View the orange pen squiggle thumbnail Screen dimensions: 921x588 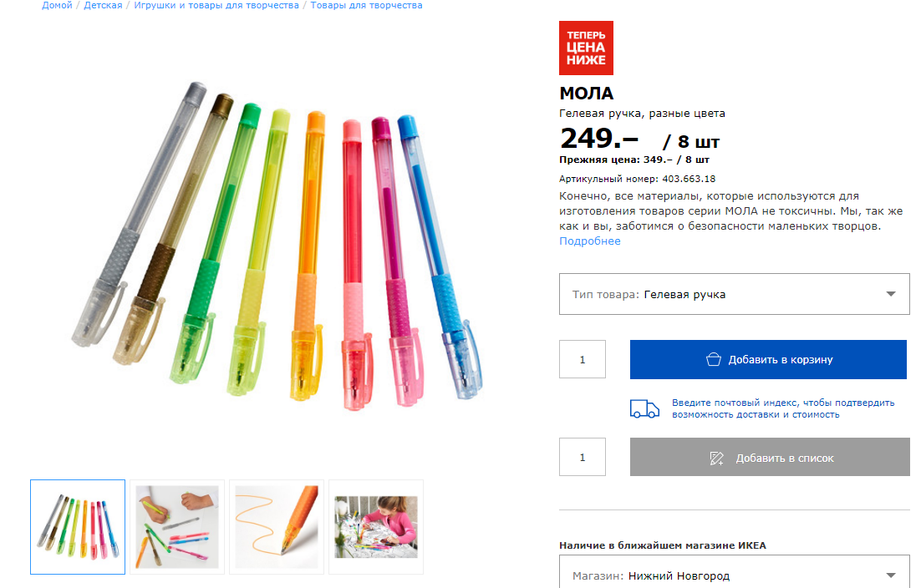pyautogui.click(x=277, y=527)
